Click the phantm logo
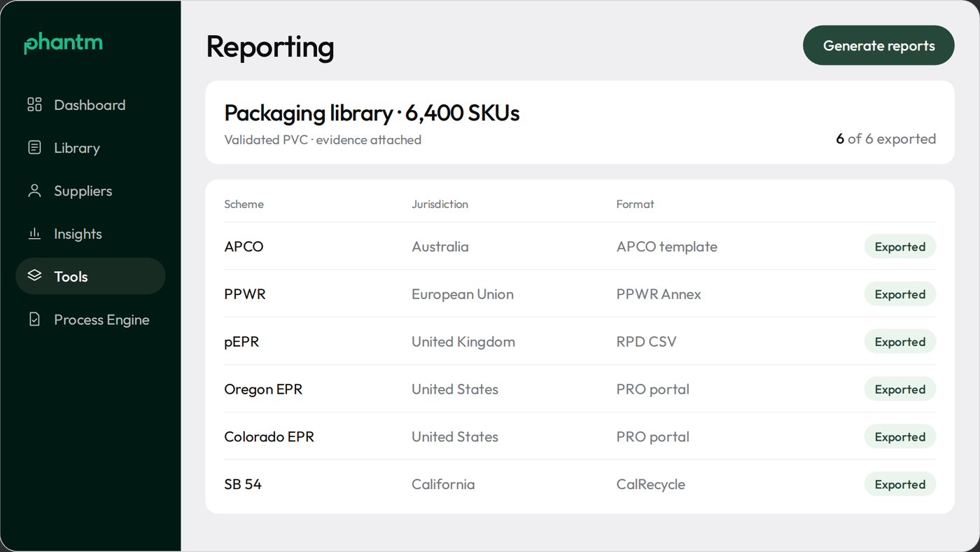Image resolution: width=980 pixels, height=552 pixels. pyautogui.click(x=63, y=43)
